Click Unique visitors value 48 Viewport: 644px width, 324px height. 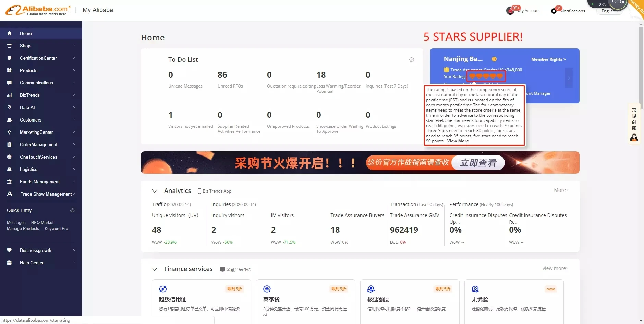pos(157,230)
